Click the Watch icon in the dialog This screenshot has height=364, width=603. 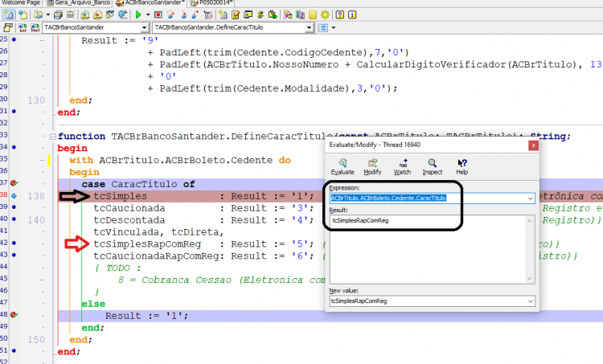click(x=402, y=167)
